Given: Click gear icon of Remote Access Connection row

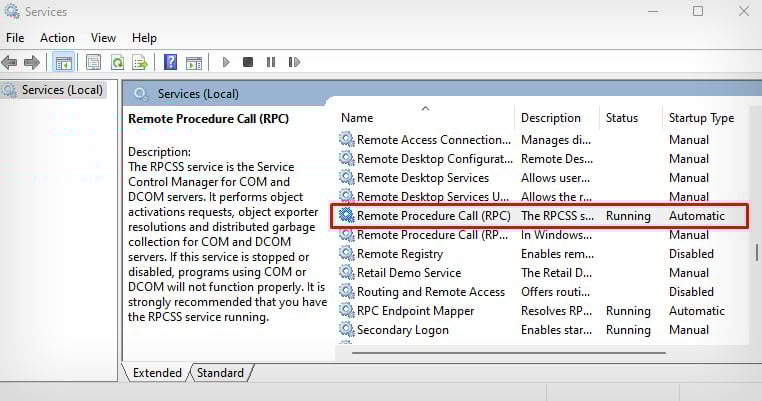Looking at the screenshot, I should point(346,139).
